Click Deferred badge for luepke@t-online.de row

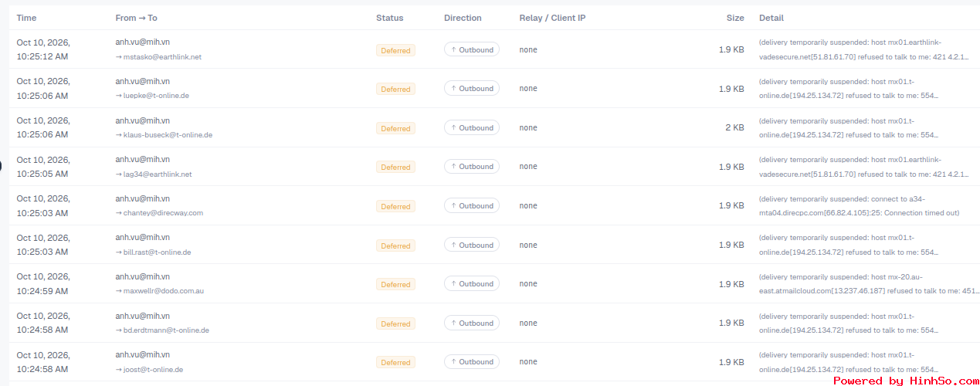[395, 89]
